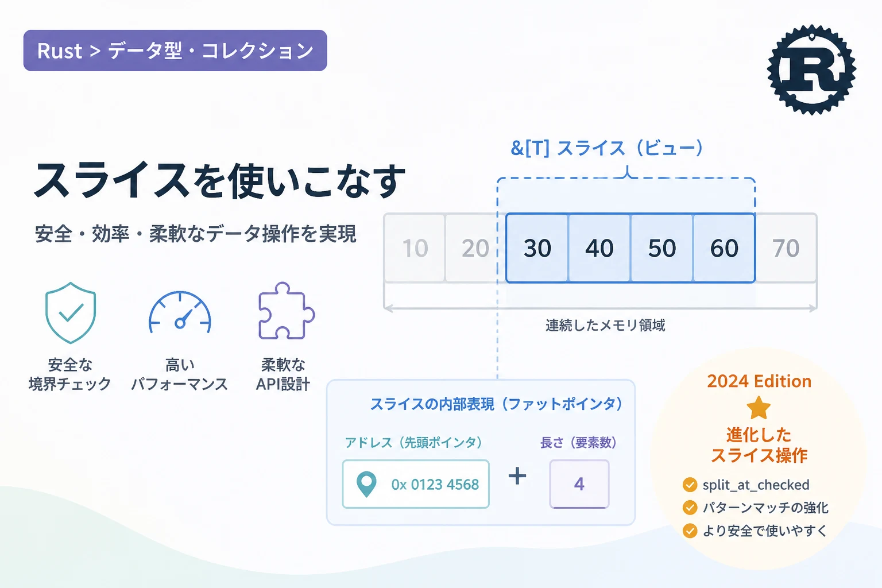The width and height of the screenshot is (882, 588).
Task: Click the puzzle piece API design icon
Action: click(286, 311)
